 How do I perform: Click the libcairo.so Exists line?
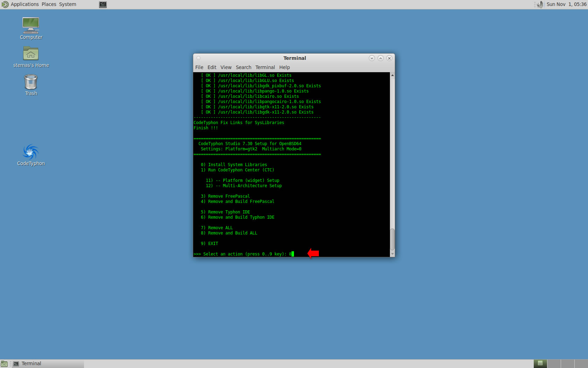250,96
